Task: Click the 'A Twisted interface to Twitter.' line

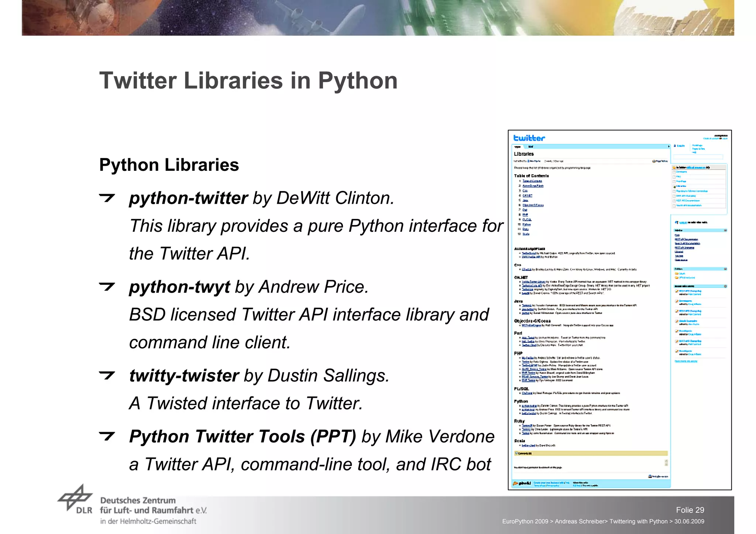Action: [x=246, y=403]
